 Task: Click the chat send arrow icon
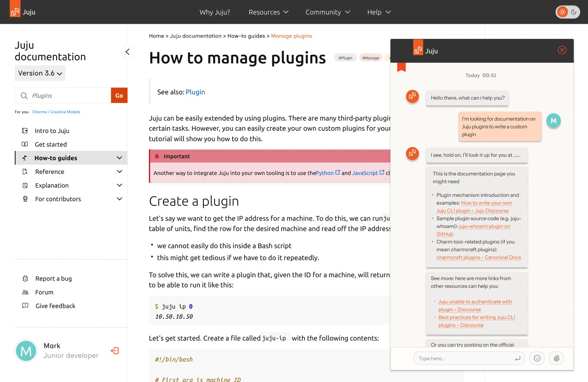[x=518, y=359]
